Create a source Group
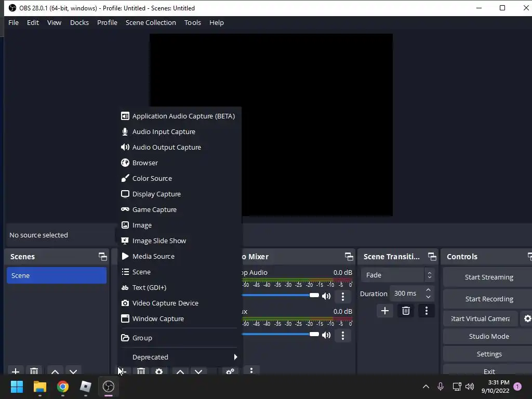Image resolution: width=532 pixels, height=399 pixels. [x=179, y=338]
